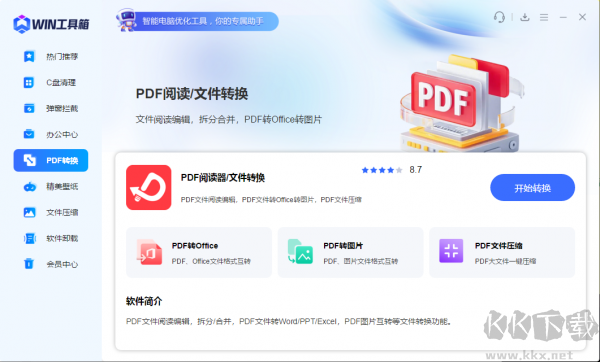
Task: Click 'PDF、Office文件格式互转' description
Action: pyautogui.click(x=211, y=261)
